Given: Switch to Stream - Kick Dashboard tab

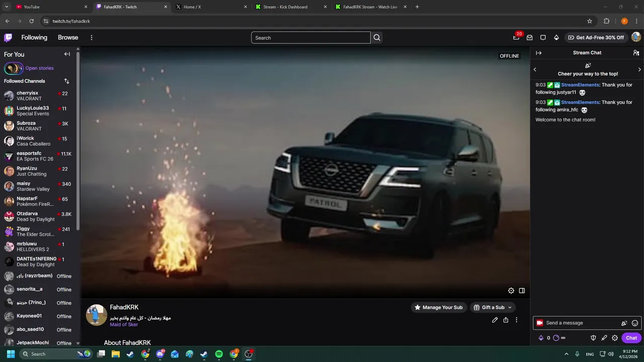Looking at the screenshot, I should [291, 7].
